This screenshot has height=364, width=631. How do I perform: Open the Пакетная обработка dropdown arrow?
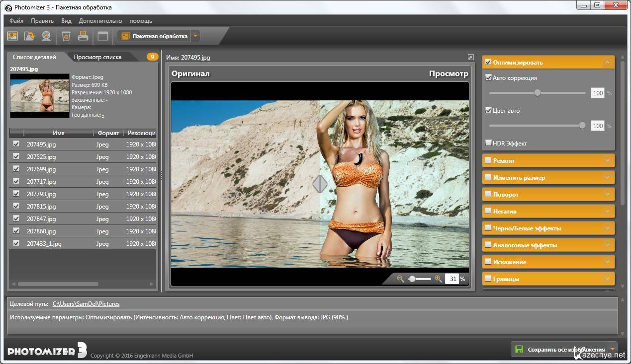tap(195, 36)
